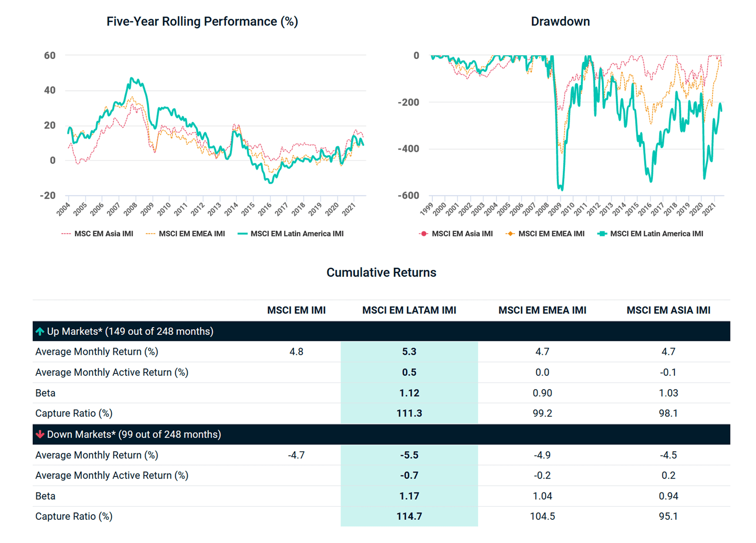Viewport: 756px width, 543px height.
Task: Select the MSCI EM LATAM IMI column header
Action: click(409, 310)
